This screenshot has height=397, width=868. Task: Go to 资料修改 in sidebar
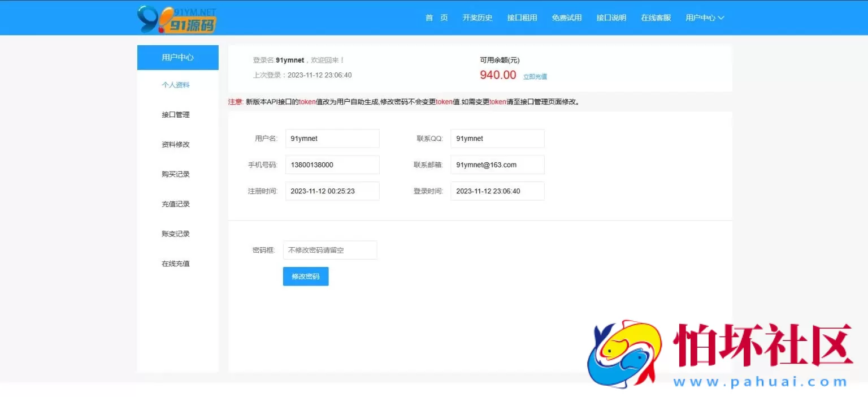click(x=176, y=145)
